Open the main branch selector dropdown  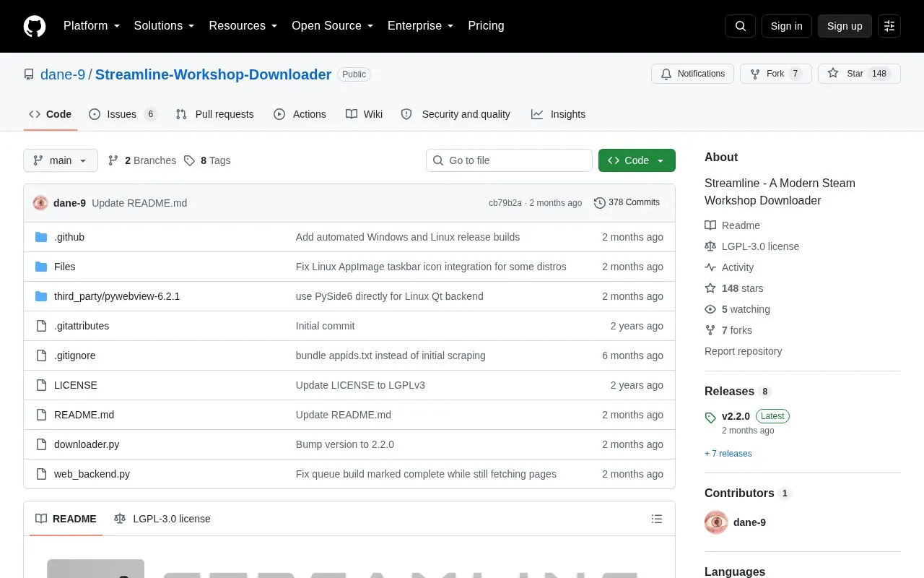click(61, 160)
